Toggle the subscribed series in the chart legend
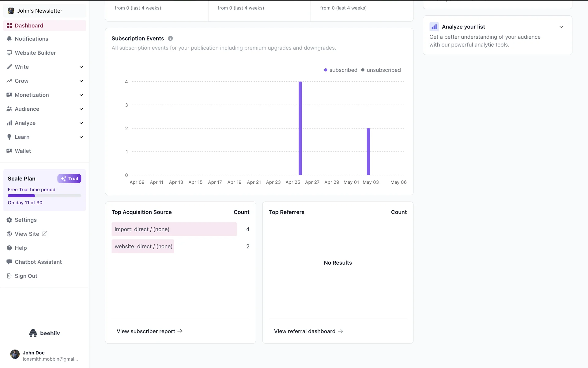Screen dimensions: 588x368 pos(341,70)
